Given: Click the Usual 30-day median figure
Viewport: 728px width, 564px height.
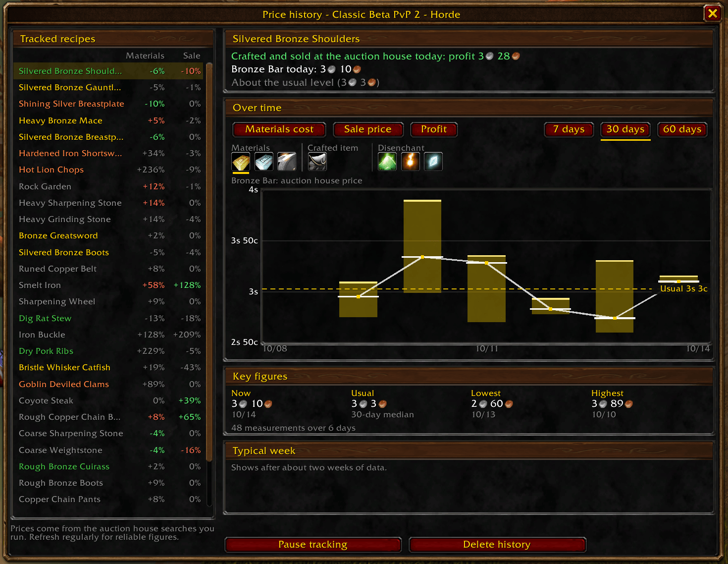Looking at the screenshot, I should [x=369, y=403].
